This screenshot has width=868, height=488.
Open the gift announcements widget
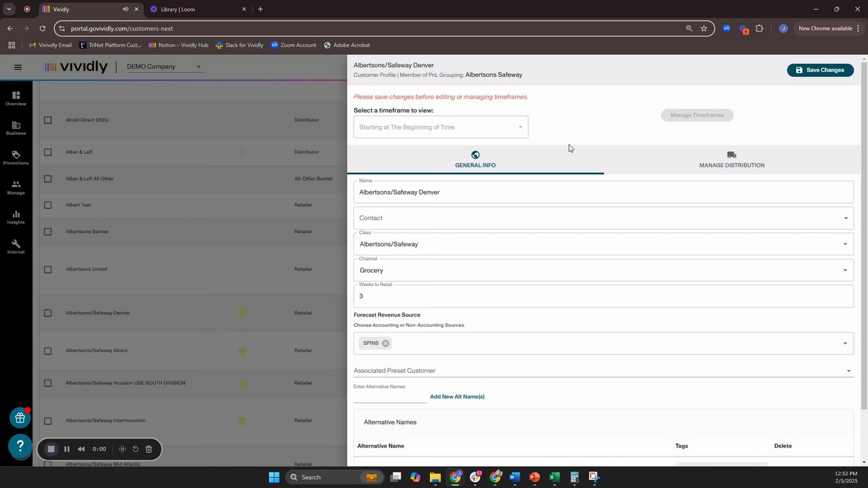(20, 418)
